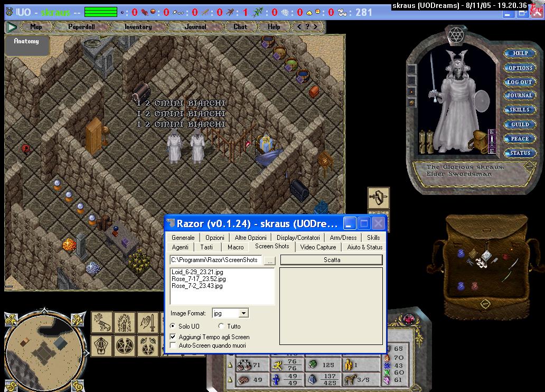Click the energy resistance icon beside 61

[x=387, y=380]
